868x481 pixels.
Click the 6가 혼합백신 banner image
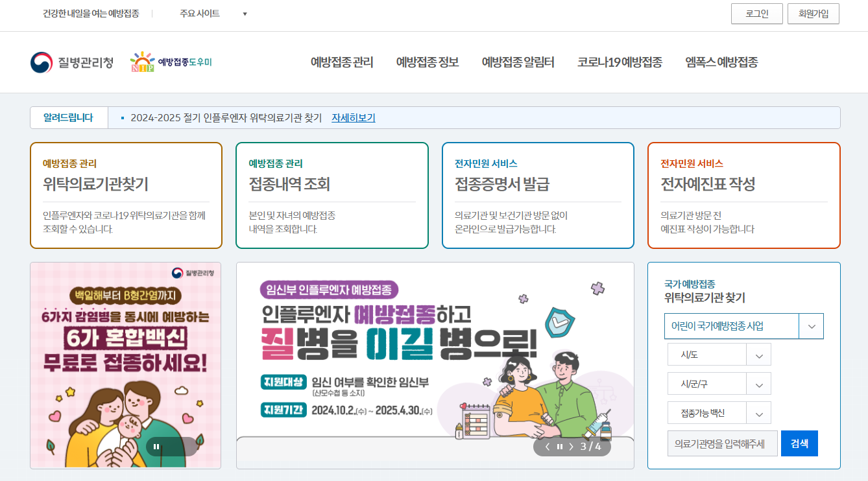click(126, 365)
